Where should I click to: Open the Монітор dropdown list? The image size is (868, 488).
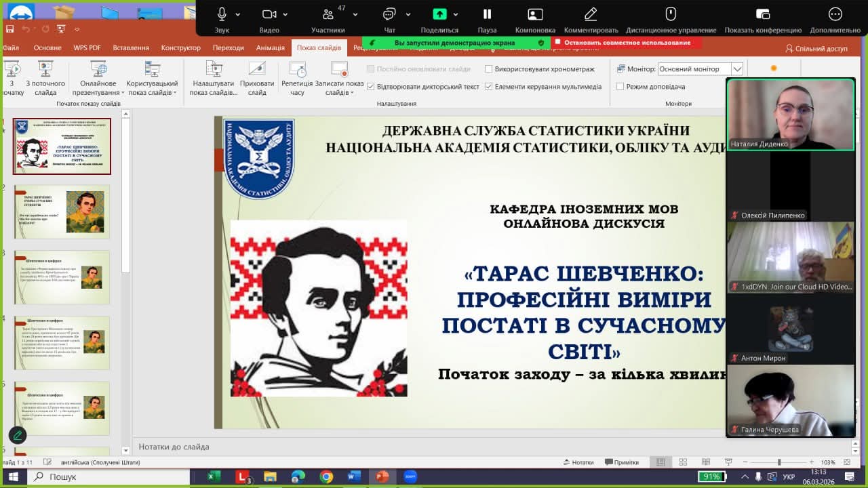click(737, 69)
